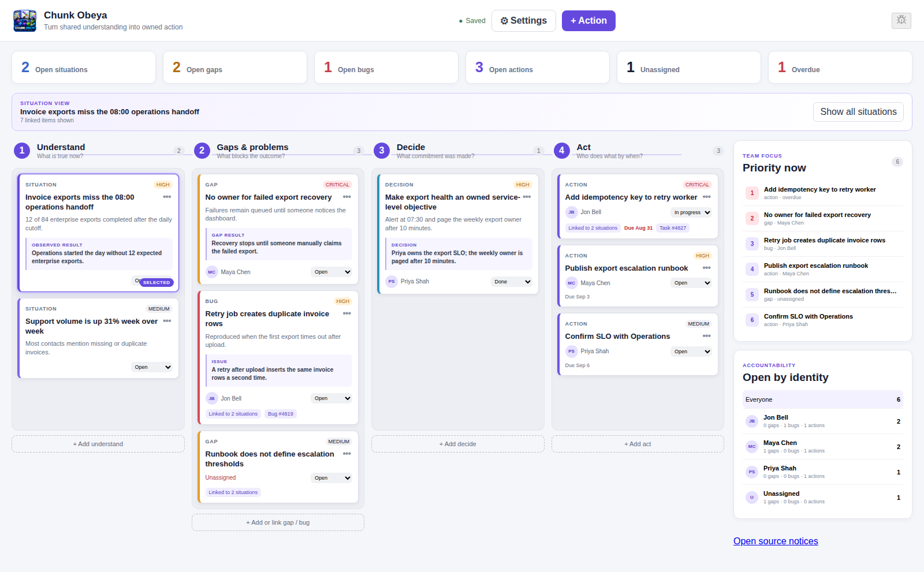Viewport: 924px width, 572px height.
Task: Click the + Action button
Action: [x=588, y=21]
